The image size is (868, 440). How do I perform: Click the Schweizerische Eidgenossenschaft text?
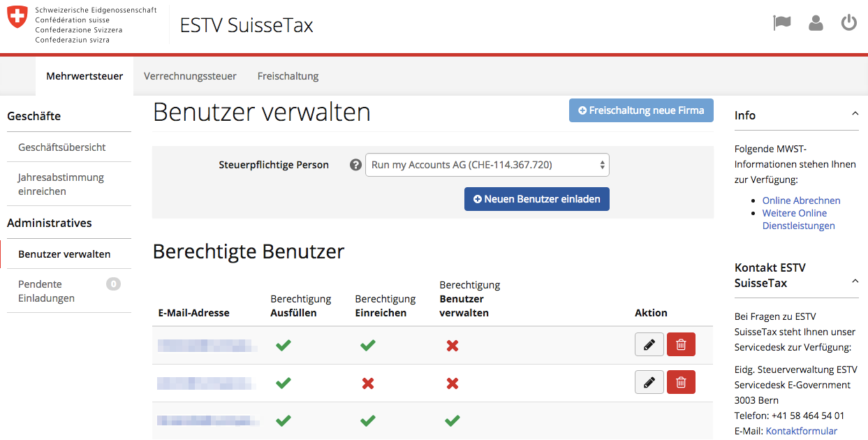96,10
